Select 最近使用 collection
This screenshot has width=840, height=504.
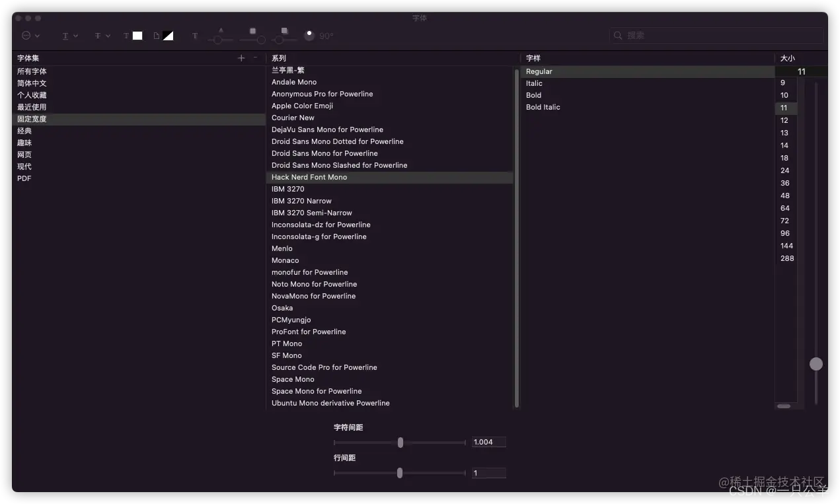coord(139,107)
